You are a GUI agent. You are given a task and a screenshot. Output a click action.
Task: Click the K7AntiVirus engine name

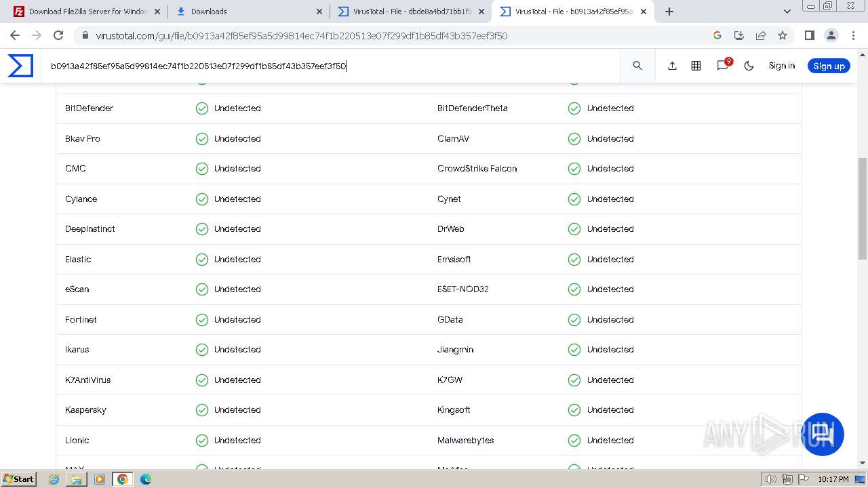87,380
